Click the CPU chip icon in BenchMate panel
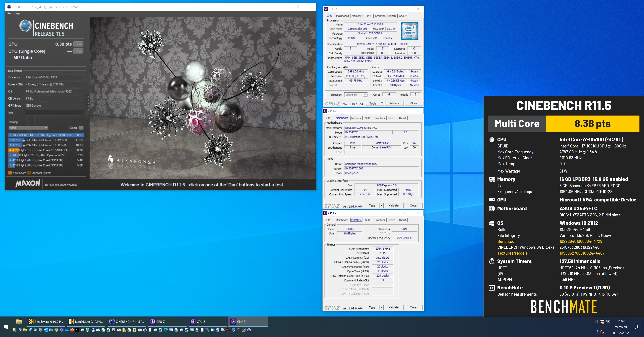 [492, 140]
